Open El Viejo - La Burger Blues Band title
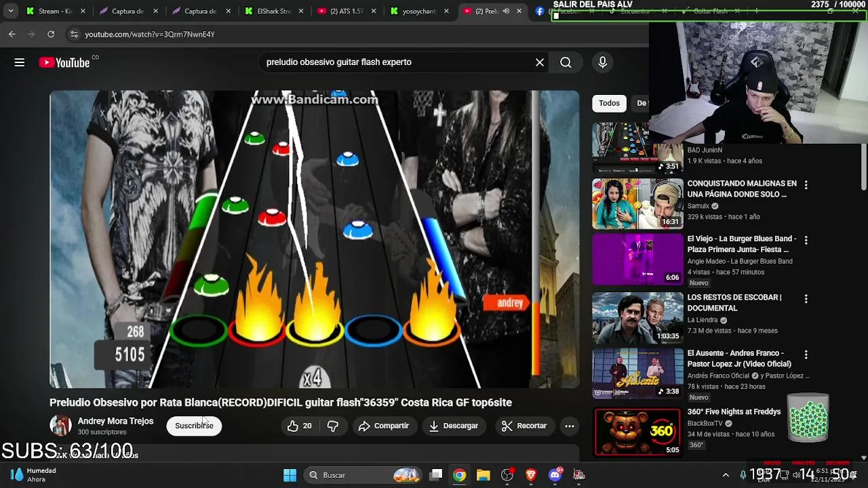 point(742,244)
